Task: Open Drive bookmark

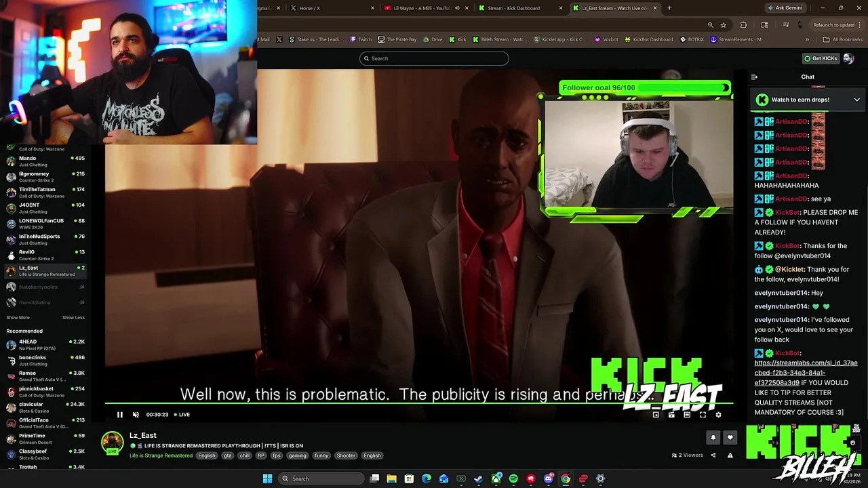Action: (x=433, y=39)
